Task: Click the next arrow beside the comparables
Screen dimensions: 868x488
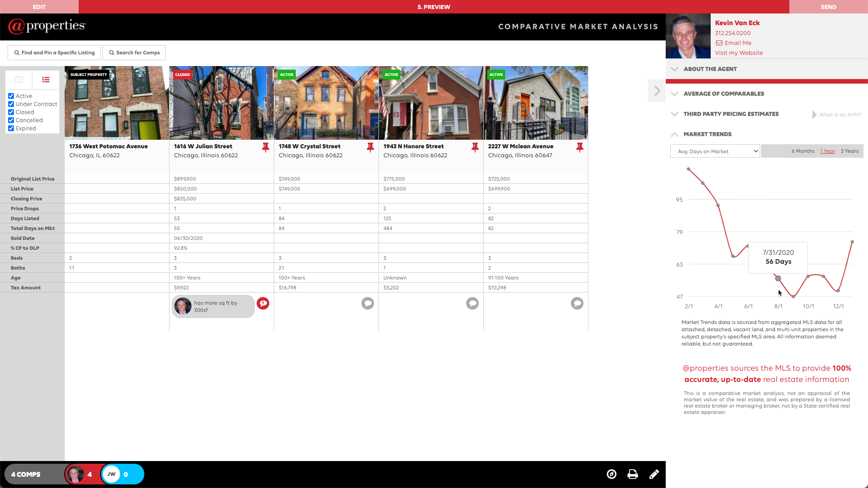Action: click(657, 91)
